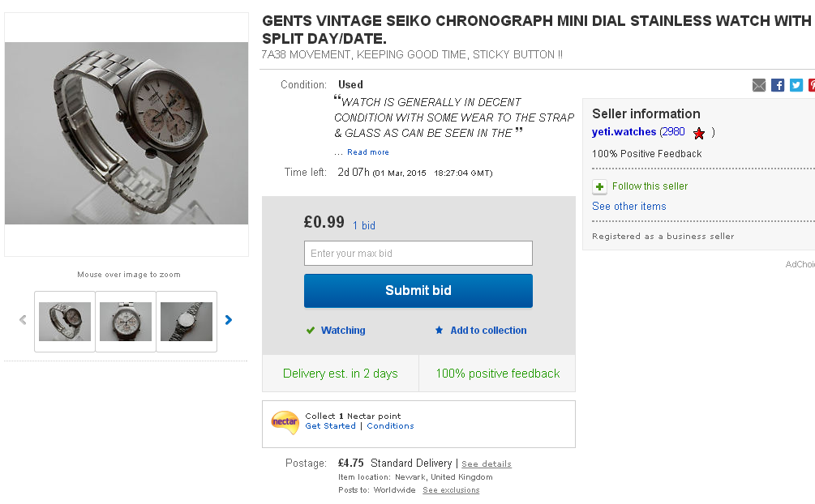This screenshot has width=815, height=504.
Task: Click the Nectar logo icon
Action: coord(285,422)
